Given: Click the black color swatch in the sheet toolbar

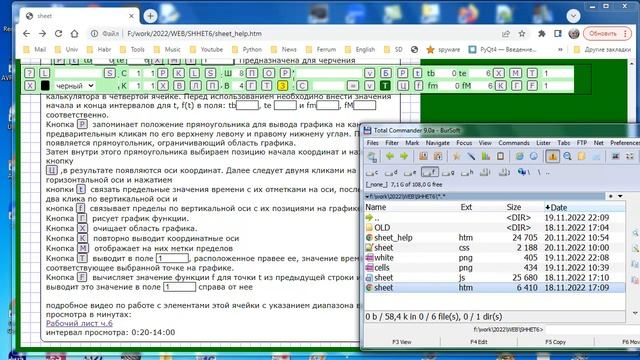Looking at the screenshot, I should [x=45, y=86].
